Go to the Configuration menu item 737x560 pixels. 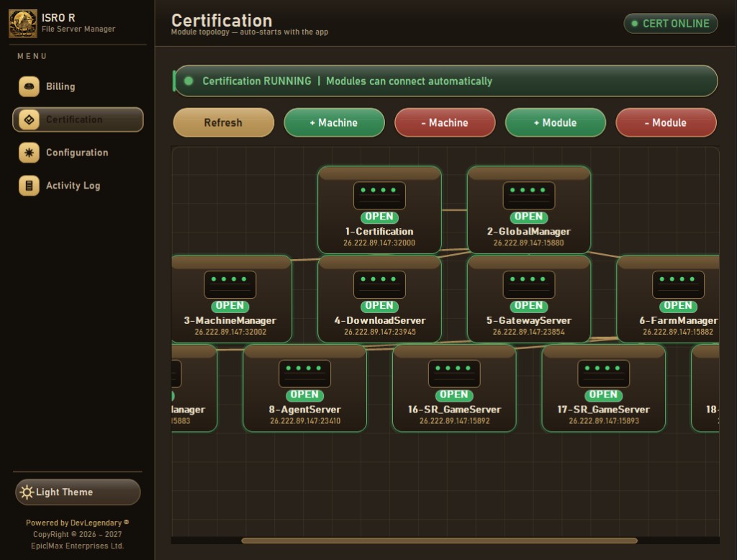(x=78, y=153)
